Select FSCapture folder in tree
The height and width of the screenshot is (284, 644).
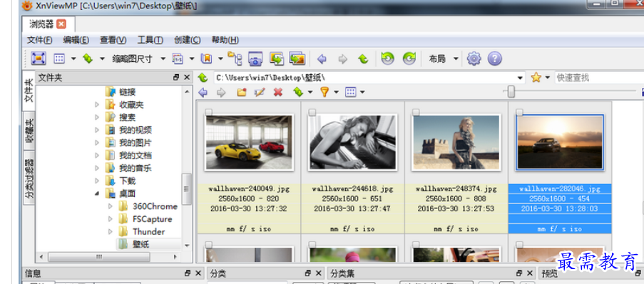point(152,219)
